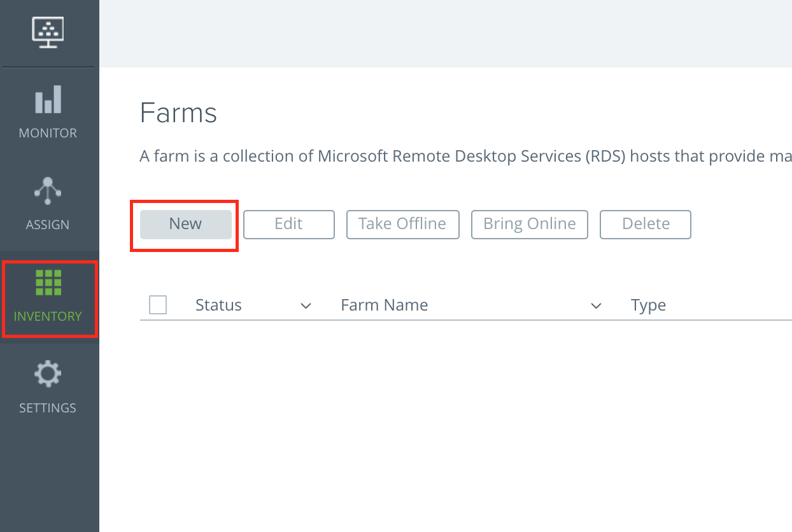The image size is (792, 532).
Task: Click the Farm Name column header text
Action: coord(384,305)
